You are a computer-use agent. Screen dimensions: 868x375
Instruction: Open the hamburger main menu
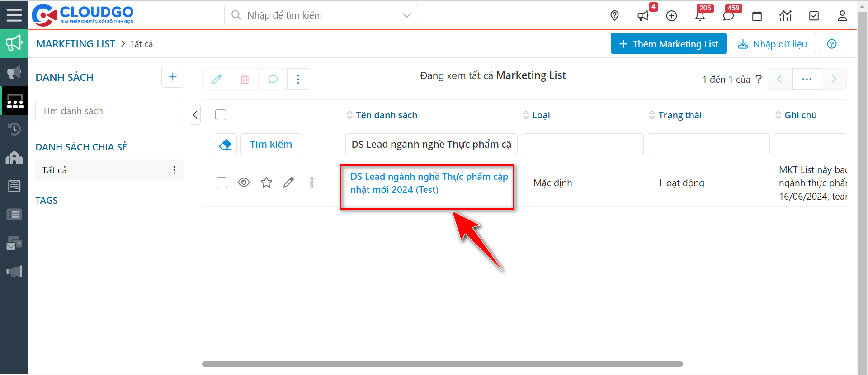pos(14,15)
